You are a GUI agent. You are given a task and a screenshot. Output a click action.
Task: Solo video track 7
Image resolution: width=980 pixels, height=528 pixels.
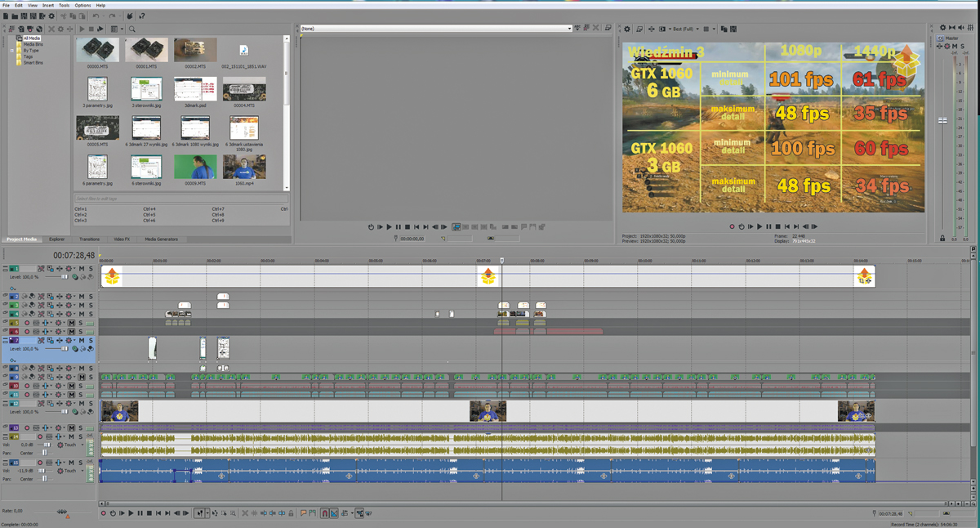(91, 341)
